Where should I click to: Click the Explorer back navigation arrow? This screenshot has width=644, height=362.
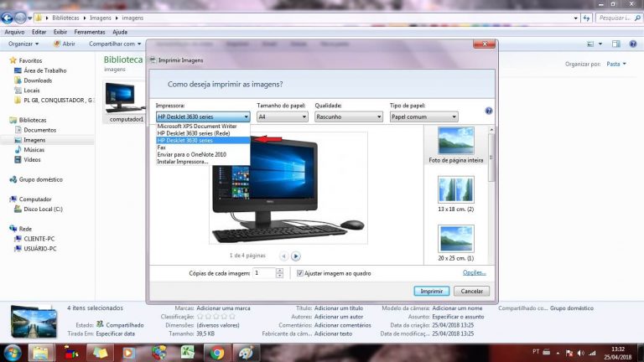click(x=8, y=17)
